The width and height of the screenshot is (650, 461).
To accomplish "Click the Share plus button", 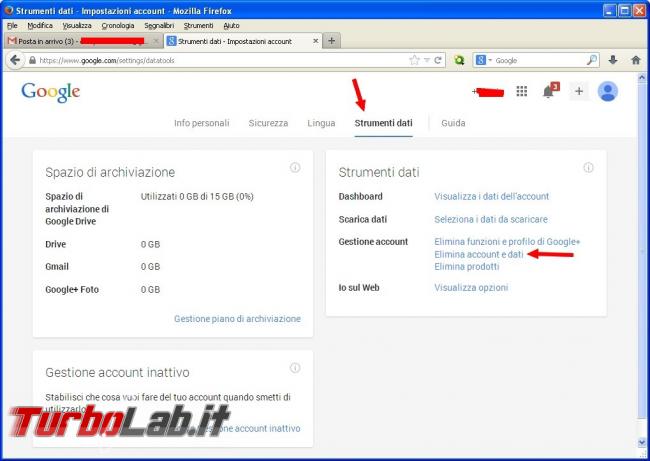I will 579,91.
